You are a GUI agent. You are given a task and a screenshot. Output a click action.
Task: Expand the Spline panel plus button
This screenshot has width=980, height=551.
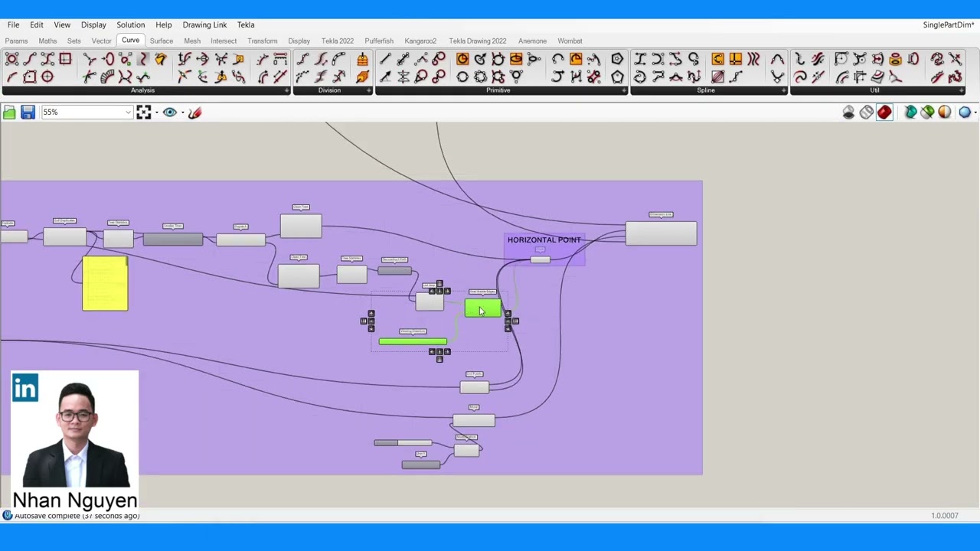(x=783, y=90)
